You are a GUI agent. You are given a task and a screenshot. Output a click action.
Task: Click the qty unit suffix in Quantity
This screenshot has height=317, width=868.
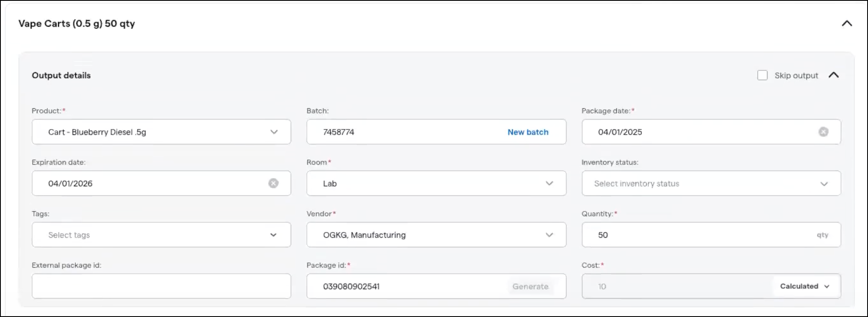click(x=822, y=235)
